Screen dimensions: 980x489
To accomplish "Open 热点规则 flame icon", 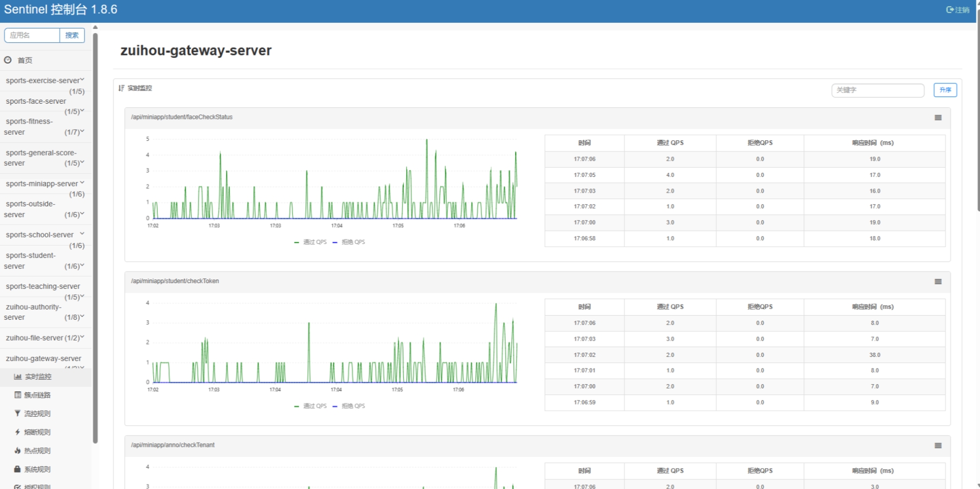I will coord(18,450).
